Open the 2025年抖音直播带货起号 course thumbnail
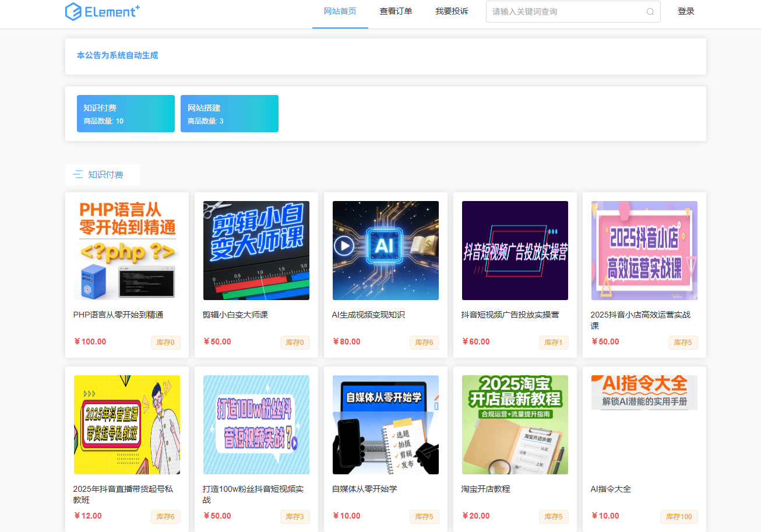 127,425
